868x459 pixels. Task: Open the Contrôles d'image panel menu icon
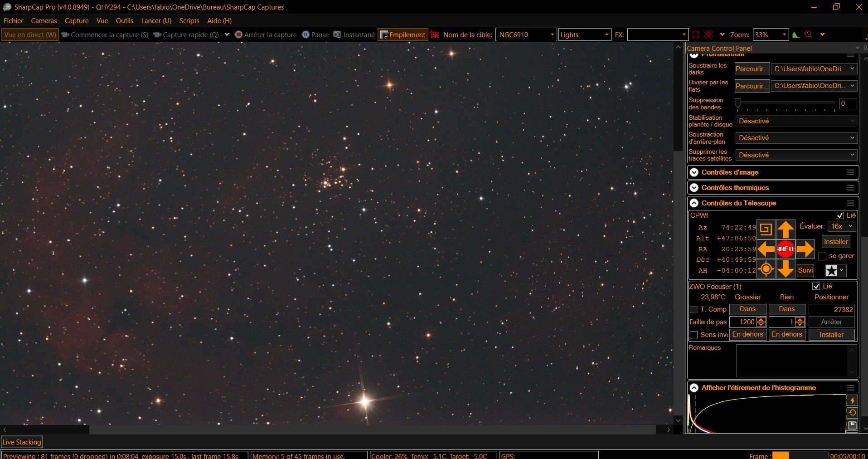coord(850,172)
